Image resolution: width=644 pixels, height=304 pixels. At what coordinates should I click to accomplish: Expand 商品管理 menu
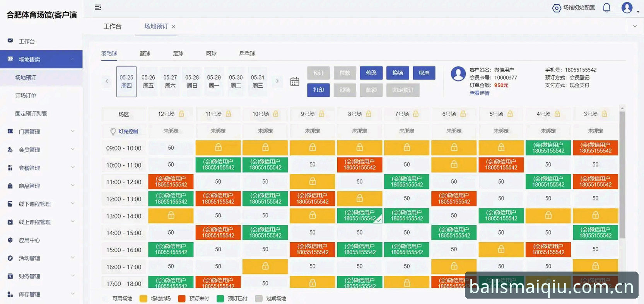41,186
